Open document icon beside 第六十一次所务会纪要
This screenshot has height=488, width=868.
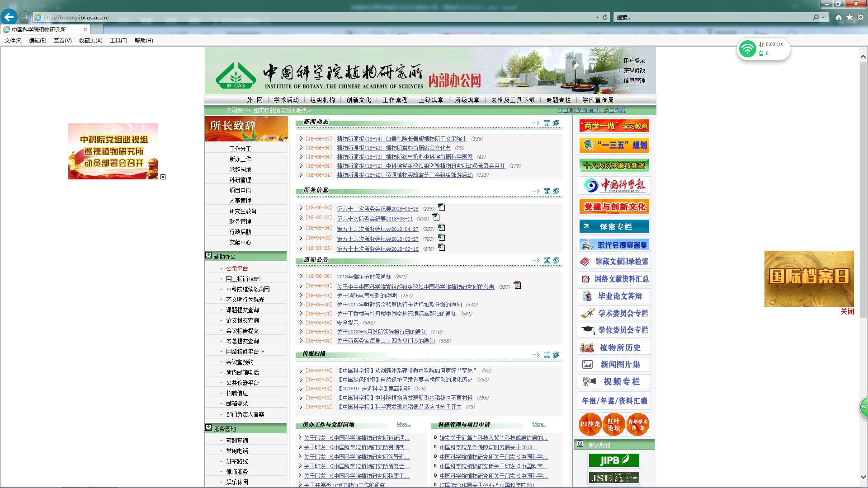441,207
